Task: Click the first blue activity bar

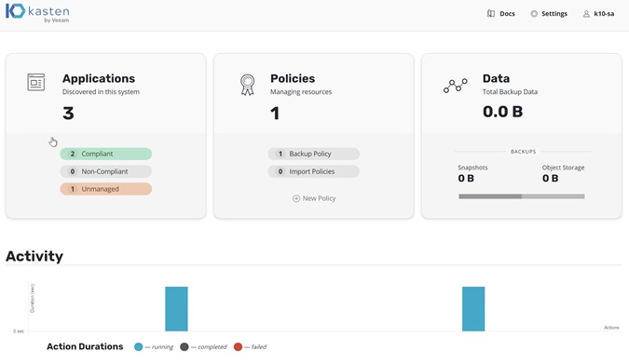Action: point(176,309)
